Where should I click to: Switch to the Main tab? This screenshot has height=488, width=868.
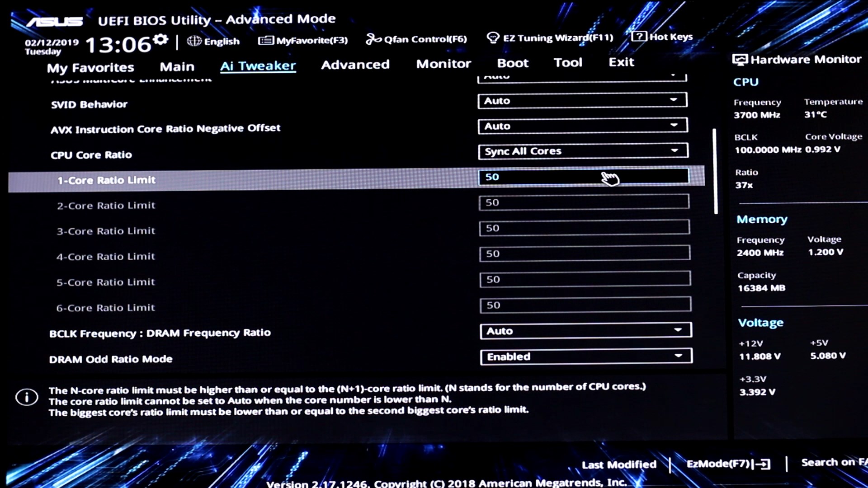click(x=177, y=67)
